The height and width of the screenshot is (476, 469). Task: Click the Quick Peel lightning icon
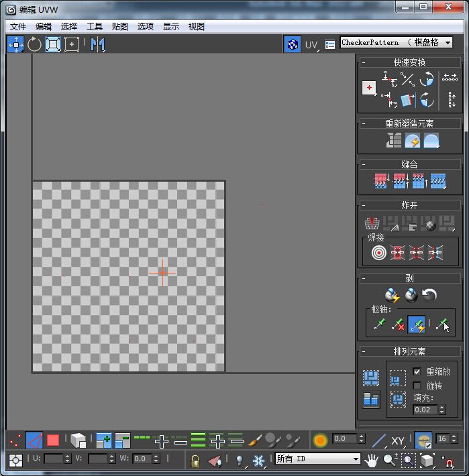(392, 295)
